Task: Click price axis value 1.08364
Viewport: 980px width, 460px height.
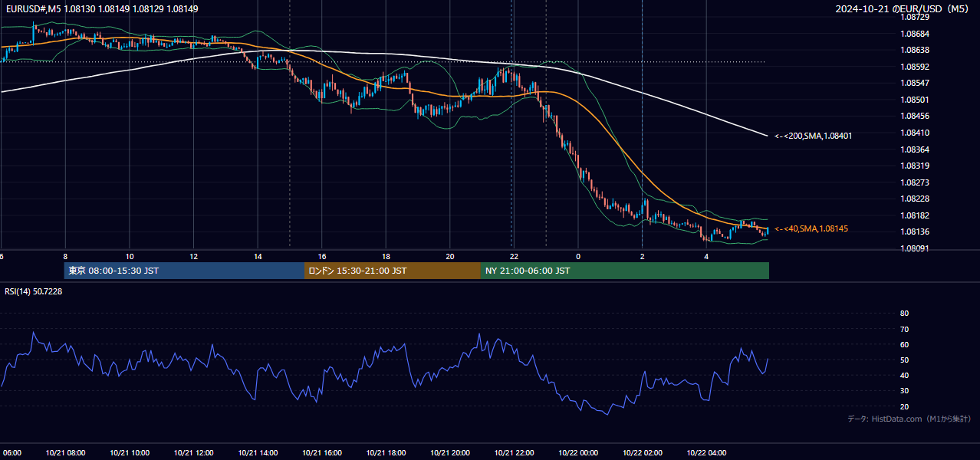Action: (x=914, y=149)
